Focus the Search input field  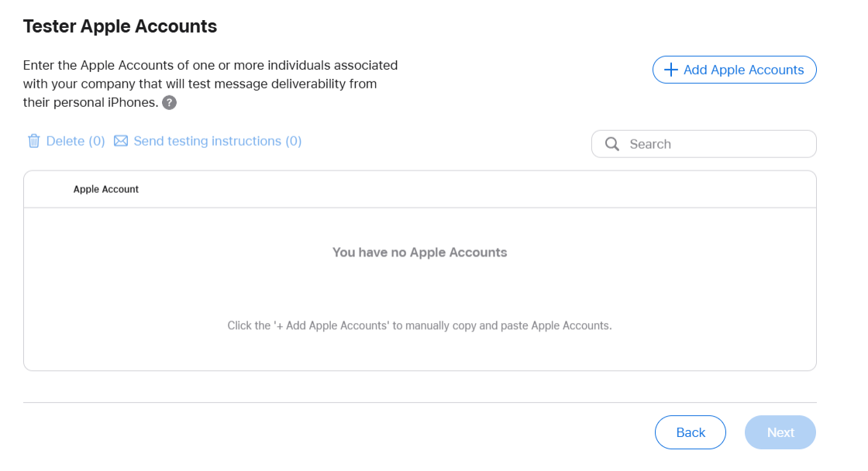pos(713,144)
